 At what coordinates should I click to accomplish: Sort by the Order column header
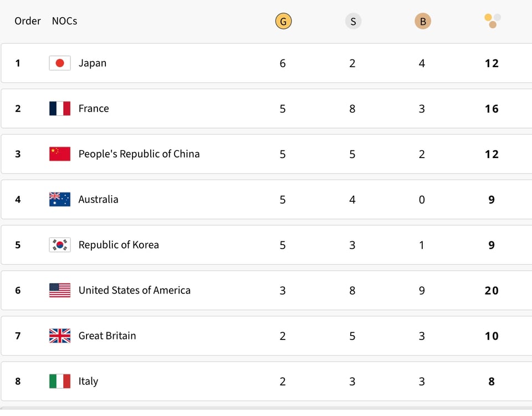28,21
